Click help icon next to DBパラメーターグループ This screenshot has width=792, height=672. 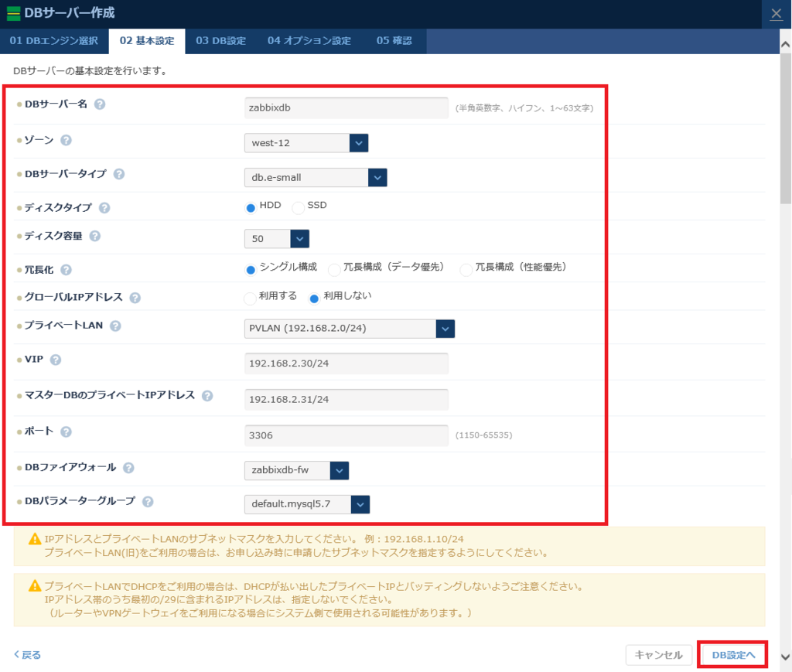click(147, 501)
